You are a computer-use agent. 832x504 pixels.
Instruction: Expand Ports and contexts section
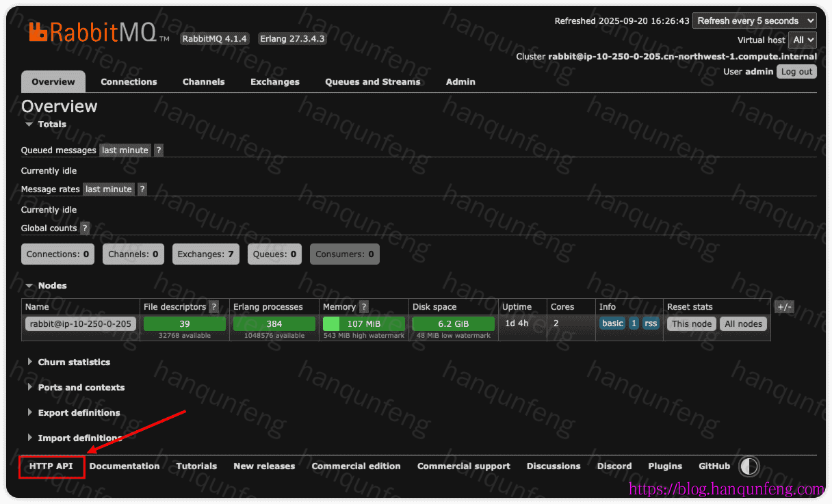pyautogui.click(x=76, y=388)
